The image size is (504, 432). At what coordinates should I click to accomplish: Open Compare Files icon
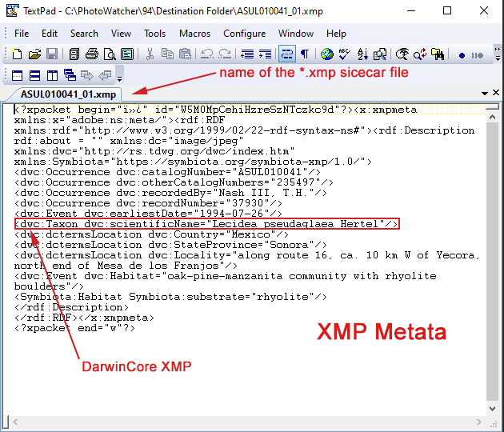(380, 54)
